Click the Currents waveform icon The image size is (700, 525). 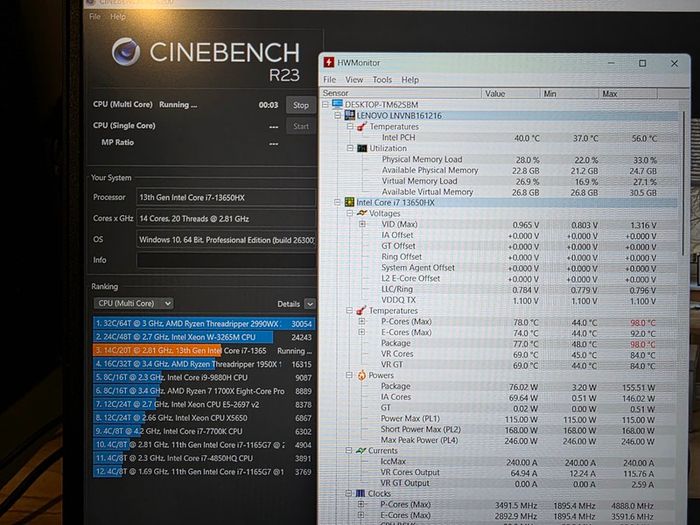tap(361, 451)
